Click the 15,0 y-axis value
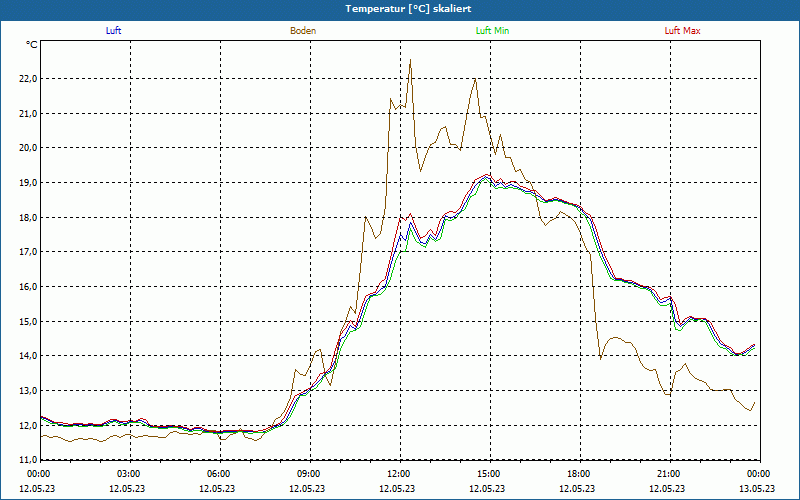This screenshot has width=800, height=500. tap(28, 321)
